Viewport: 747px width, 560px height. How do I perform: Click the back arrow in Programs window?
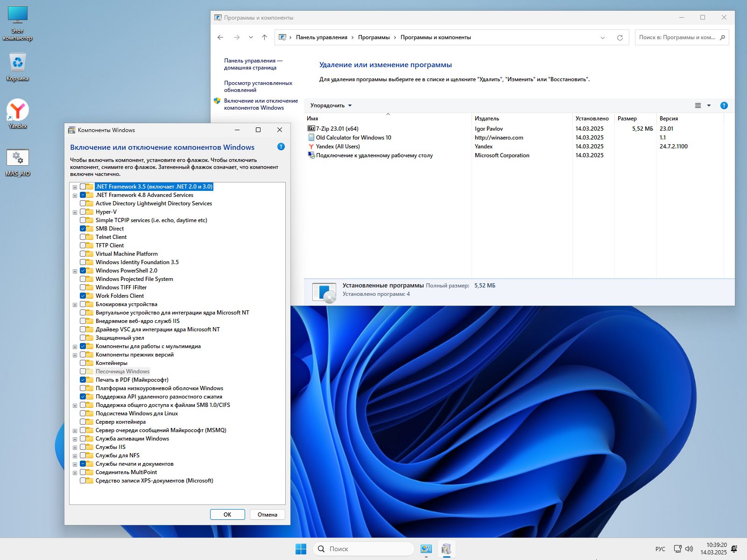[x=220, y=37]
